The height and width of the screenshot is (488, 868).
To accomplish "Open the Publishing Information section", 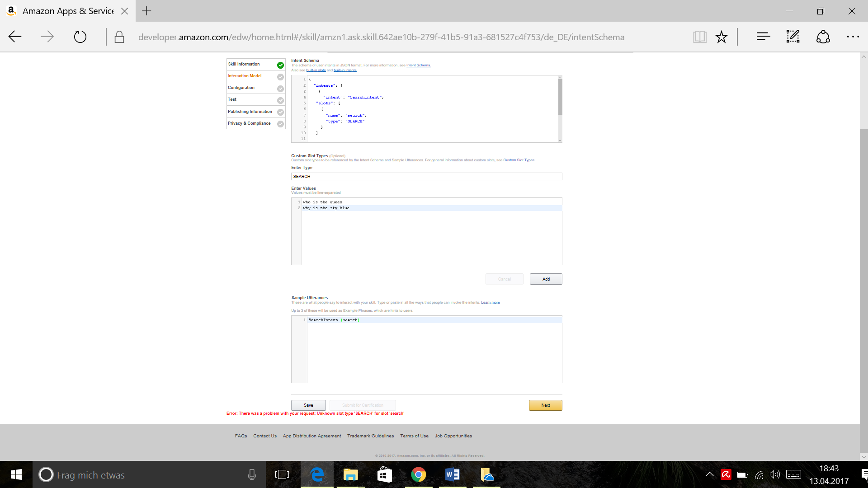I will (x=250, y=112).
